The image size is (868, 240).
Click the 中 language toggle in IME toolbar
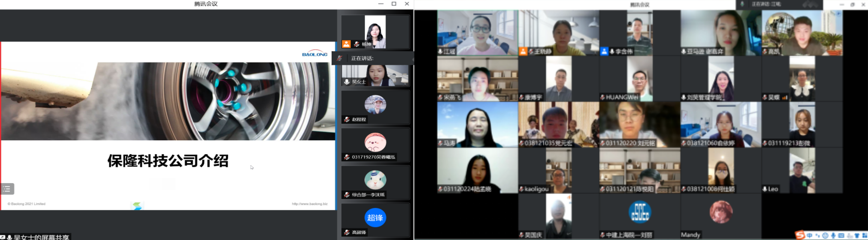pyautogui.click(x=810, y=235)
